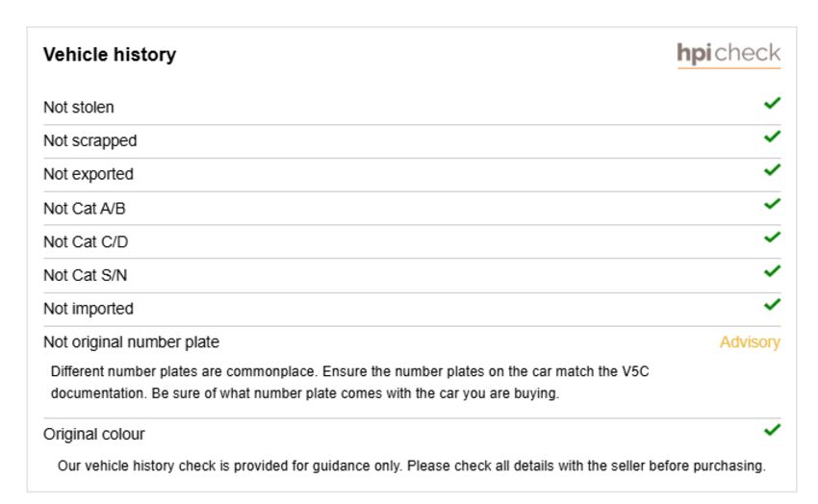
Task: Click the green checkmark beside Not Cat S/N
Action: pos(772,271)
